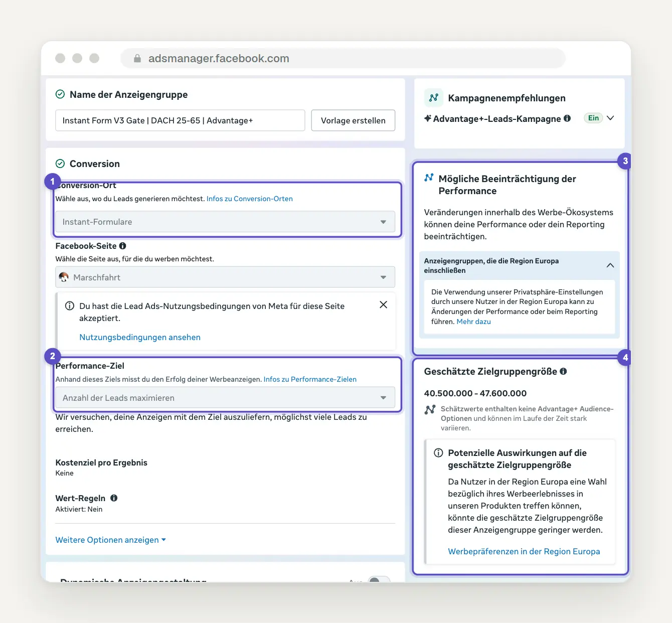This screenshot has width=672, height=623.
Task: Click icon beside Mögliche Beeinträchtigung der Performance
Action: (429, 178)
